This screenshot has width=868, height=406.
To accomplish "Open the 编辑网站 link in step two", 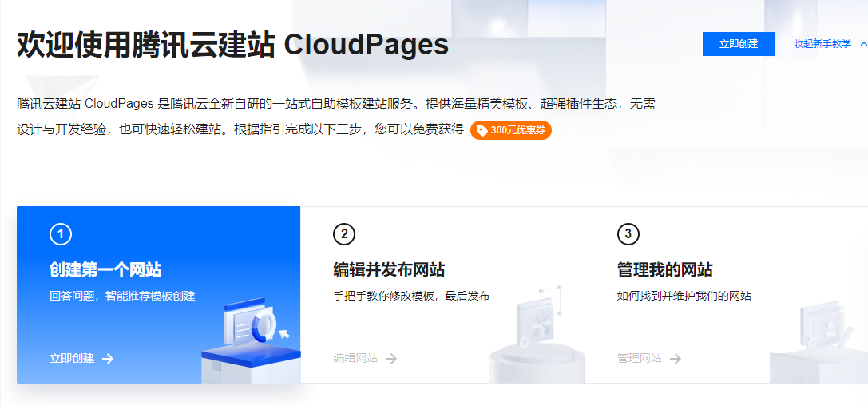I will (355, 359).
